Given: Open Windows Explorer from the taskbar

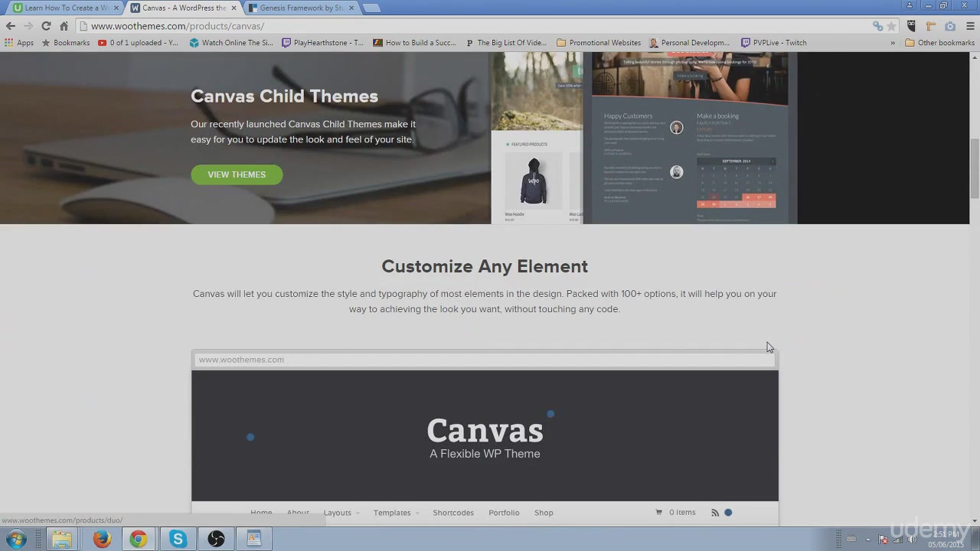Looking at the screenshot, I should (x=62, y=539).
